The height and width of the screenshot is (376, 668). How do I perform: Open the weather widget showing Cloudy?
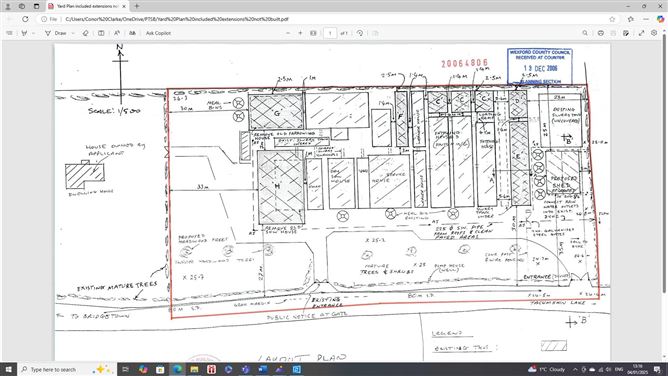pyautogui.click(x=546, y=369)
